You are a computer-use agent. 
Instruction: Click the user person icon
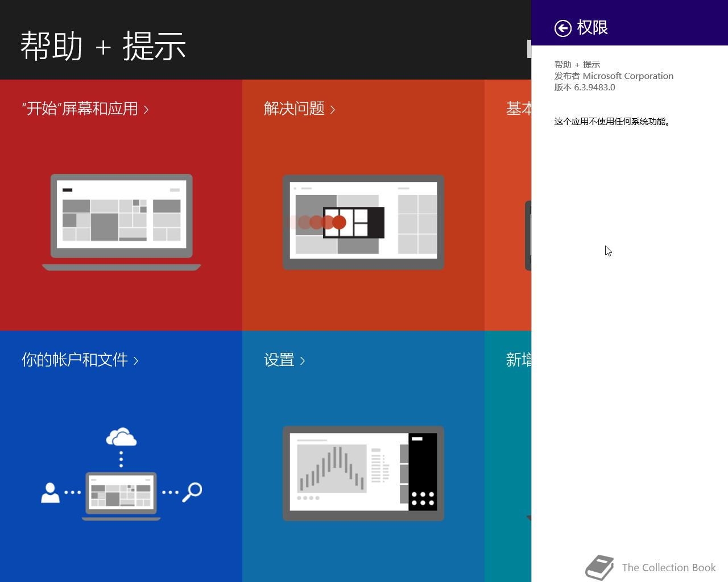coord(51,492)
